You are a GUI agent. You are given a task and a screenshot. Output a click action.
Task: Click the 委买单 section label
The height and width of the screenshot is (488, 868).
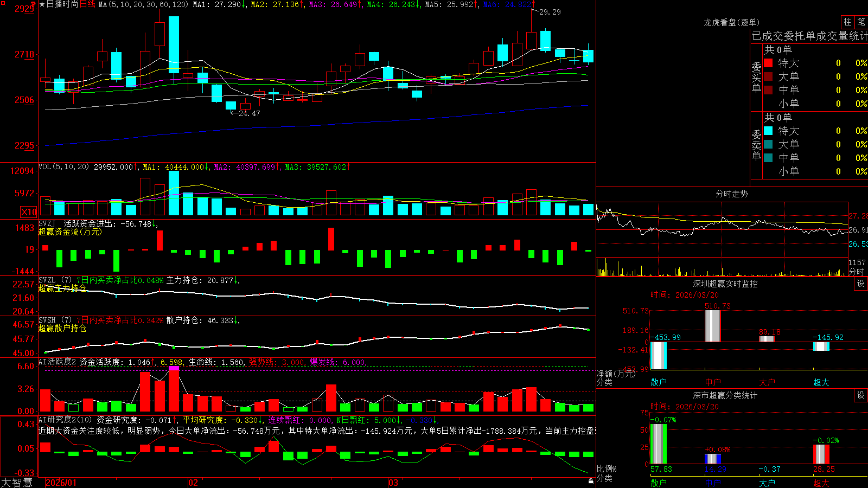tap(756, 78)
